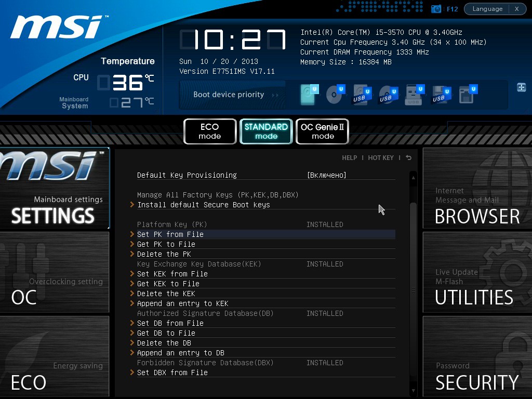
Task: Switch to ECO mode
Action: point(210,131)
